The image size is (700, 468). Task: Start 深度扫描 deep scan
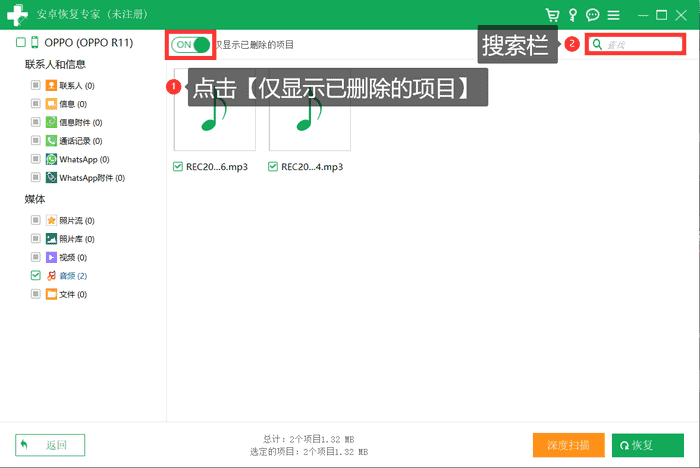(568, 445)
